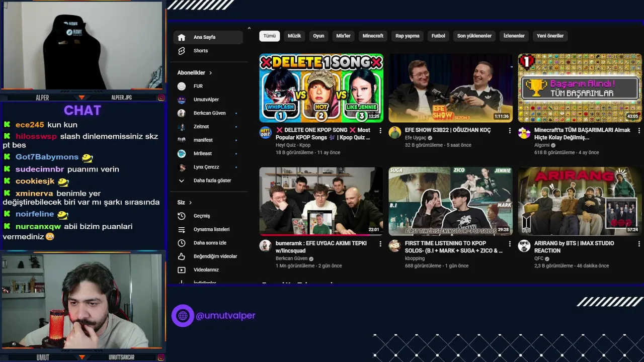Click chat username xminerva
This screenshot has width=644, height=362.
pyautogui.click(x=34, y=193)
